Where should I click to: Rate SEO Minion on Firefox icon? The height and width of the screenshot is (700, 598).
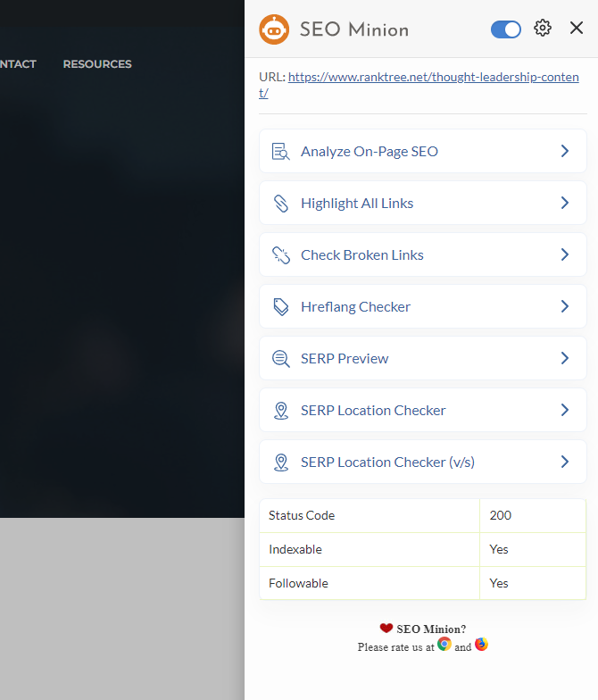481,645
